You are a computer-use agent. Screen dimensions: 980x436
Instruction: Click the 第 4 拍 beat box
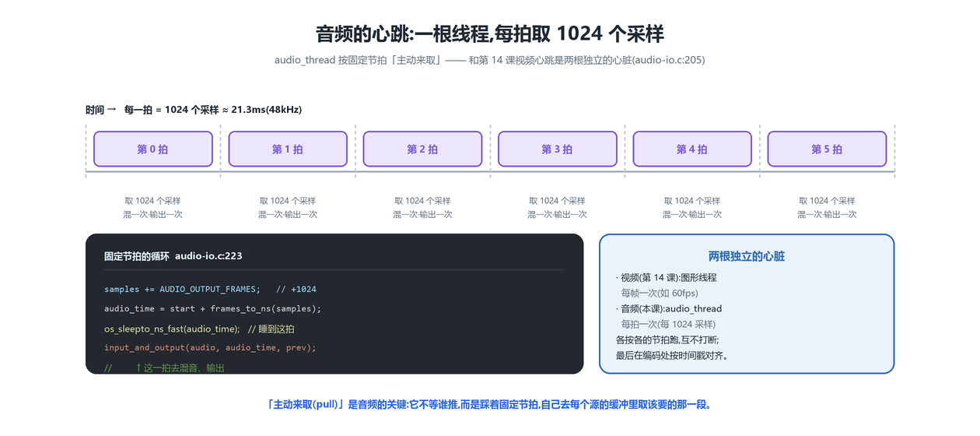(692, 149)
